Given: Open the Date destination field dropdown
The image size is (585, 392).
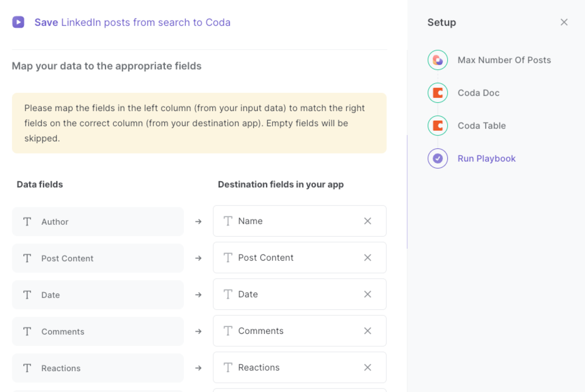Looking at the screenshot, I should click(299, 294).
